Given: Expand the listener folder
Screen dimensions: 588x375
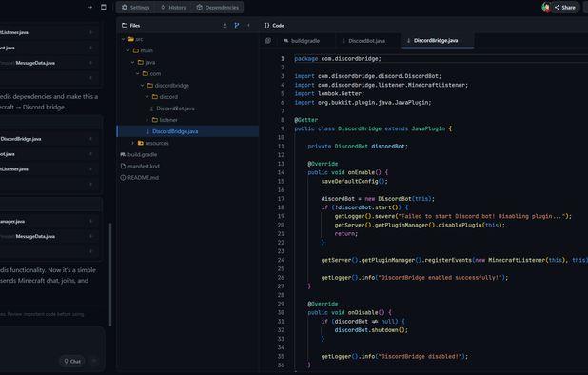Looking at the screenshot, I should click(x=147, y=120).
